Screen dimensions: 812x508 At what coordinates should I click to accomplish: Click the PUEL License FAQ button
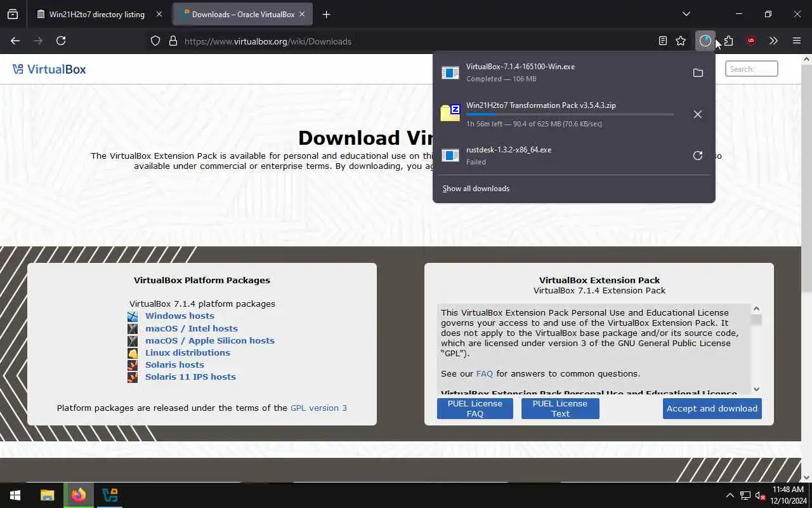[x=475, y=408]
